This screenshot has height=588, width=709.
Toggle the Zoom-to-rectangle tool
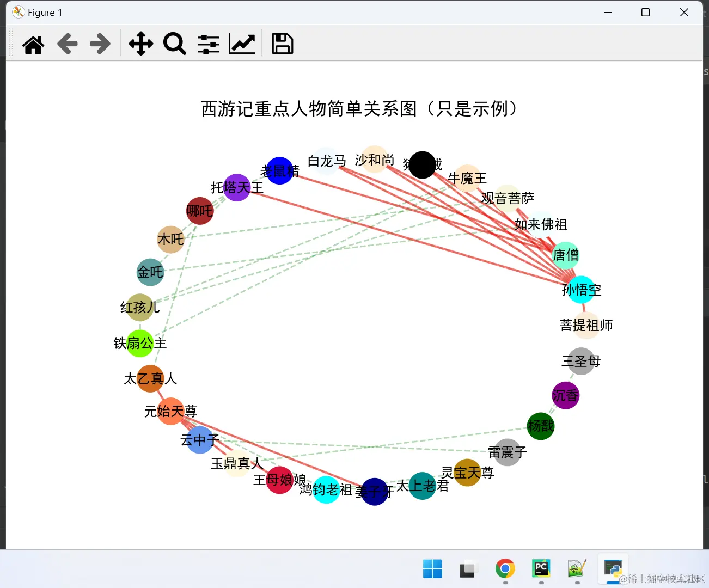[x=174, y=44]
